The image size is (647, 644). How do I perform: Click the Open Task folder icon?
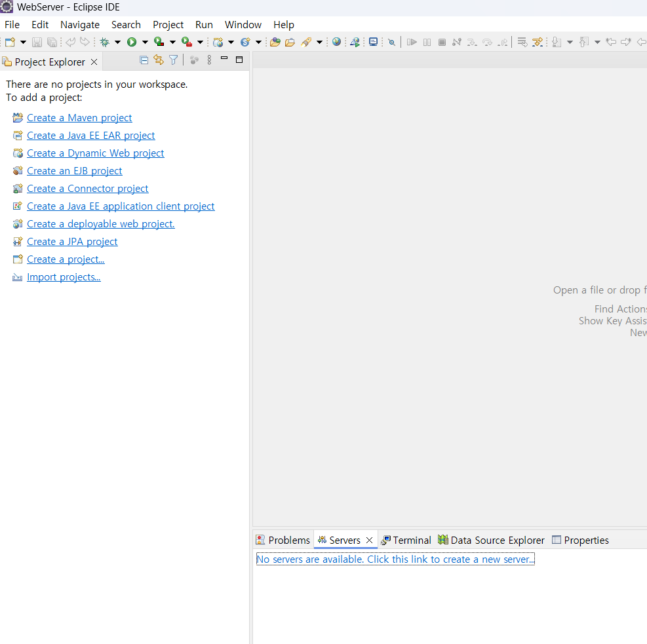click(x=290, y=42)
